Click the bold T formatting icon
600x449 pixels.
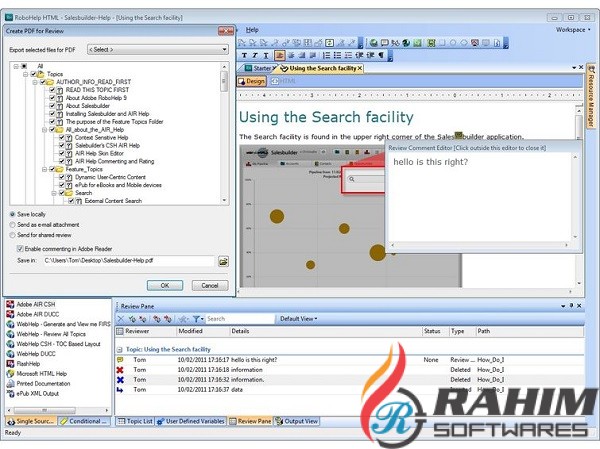[x=244, y=56]
